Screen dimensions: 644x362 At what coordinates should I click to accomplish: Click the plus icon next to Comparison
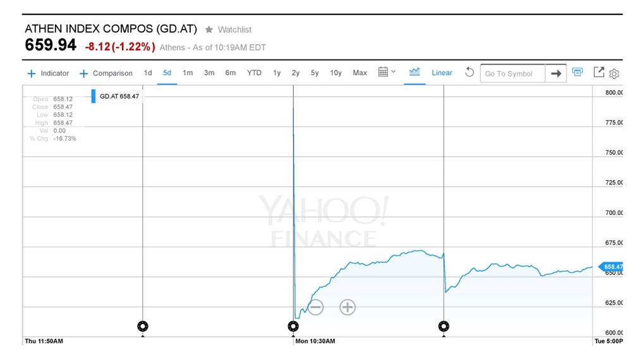pyautogui.click(x=83, y=73)
